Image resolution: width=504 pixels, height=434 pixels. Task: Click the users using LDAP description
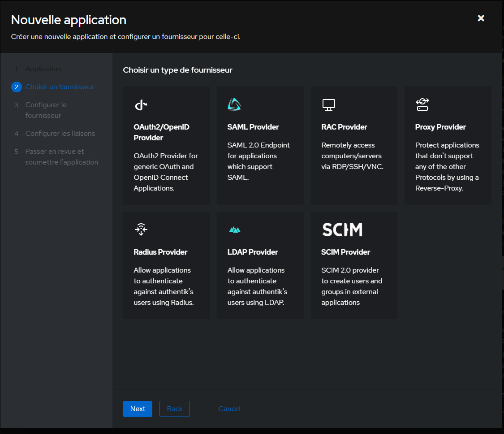[x=257, y=286]
